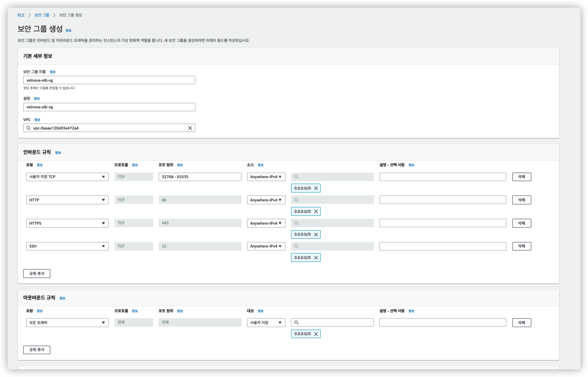The width and height of the screenshot is (588, 377).
Task: Click 규칙 추가 under inbound rules
Action: tap(37, 274)
